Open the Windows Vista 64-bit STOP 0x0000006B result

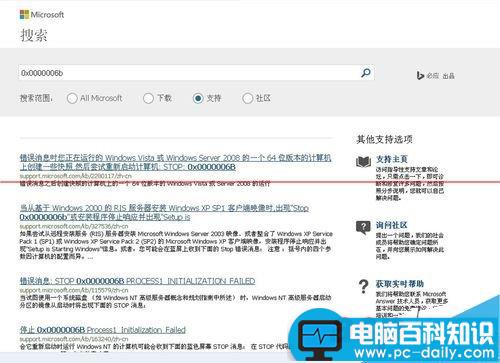tap(175, 162)
